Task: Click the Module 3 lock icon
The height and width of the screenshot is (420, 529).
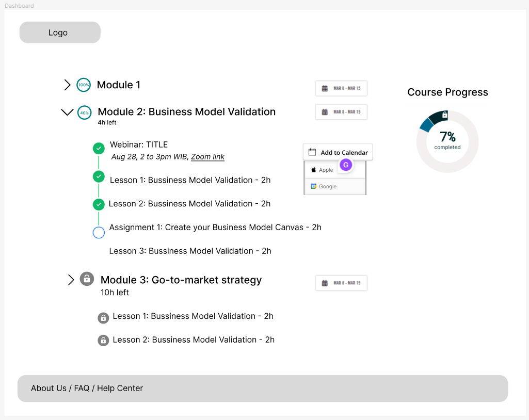Action: (87, 279)
